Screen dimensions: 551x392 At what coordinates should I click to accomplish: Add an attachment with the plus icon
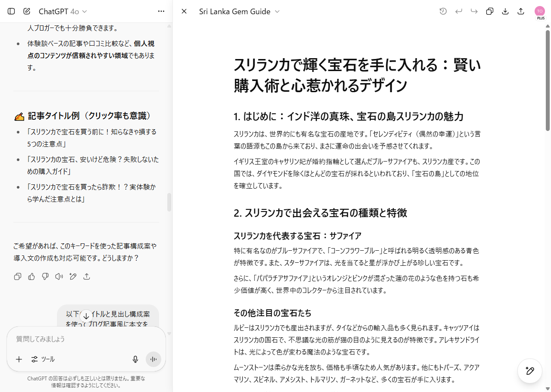(19, 359)
